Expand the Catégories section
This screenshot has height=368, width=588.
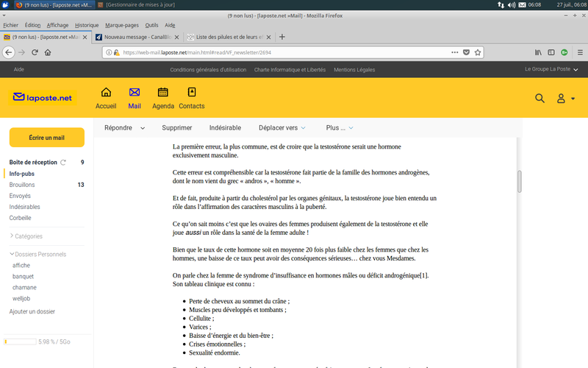click(x=26, y=236)
